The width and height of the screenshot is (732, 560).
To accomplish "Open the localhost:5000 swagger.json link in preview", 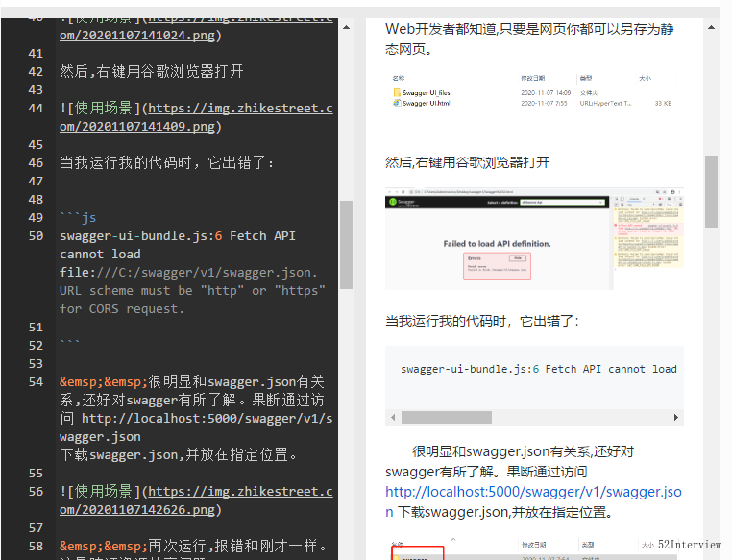I will pos(533,501).
